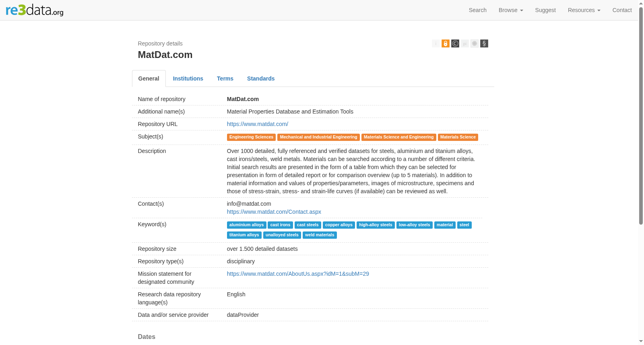Viewport: 644px width, 345px height.
Task: Click the 'dataProvider' value
Action: [243, 315]
